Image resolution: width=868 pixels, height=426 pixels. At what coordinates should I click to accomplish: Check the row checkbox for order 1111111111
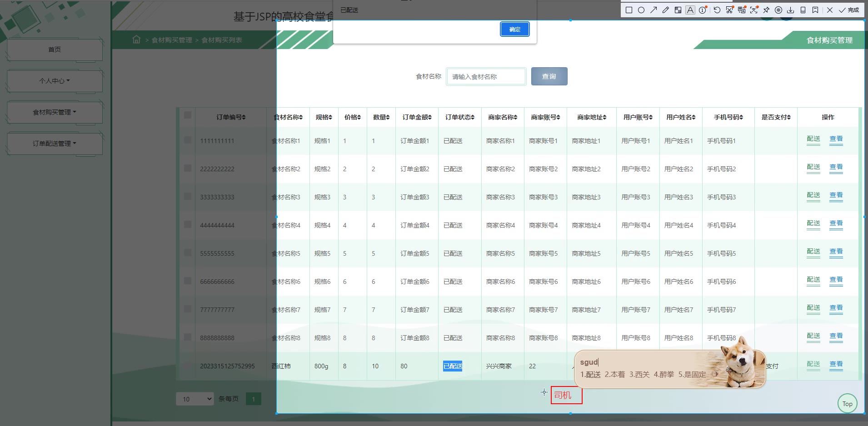[x=187, y=140]
